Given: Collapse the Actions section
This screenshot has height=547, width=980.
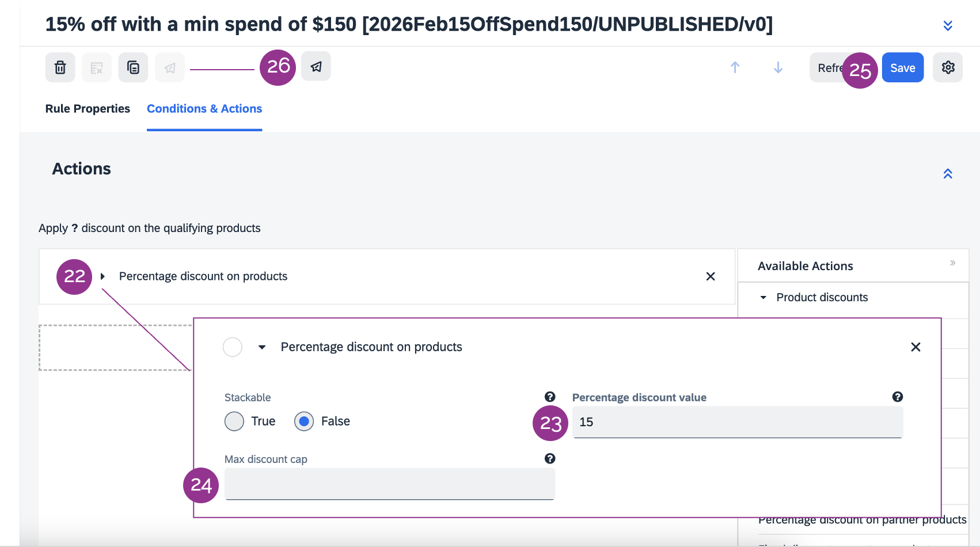Looking at the screenshot, I should pos(948,173).
